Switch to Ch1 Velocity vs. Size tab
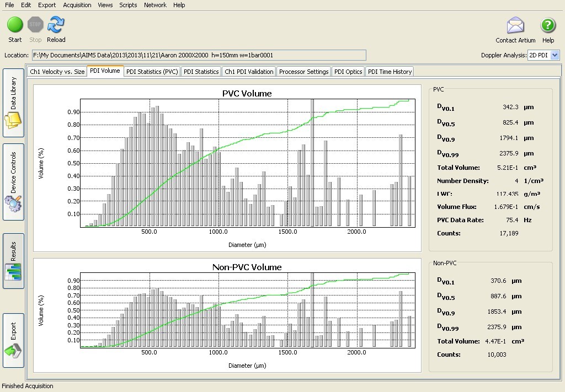 [x=57, y=72]
